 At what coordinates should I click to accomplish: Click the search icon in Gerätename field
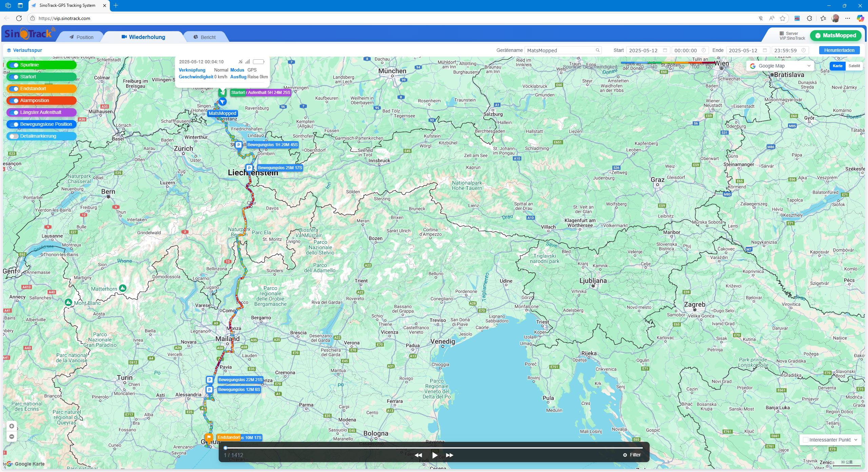pos(597,50)
